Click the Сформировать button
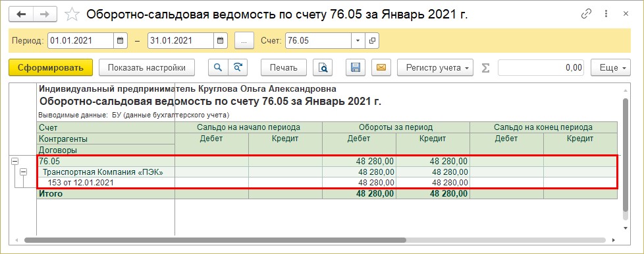 [x=51, y=67]
